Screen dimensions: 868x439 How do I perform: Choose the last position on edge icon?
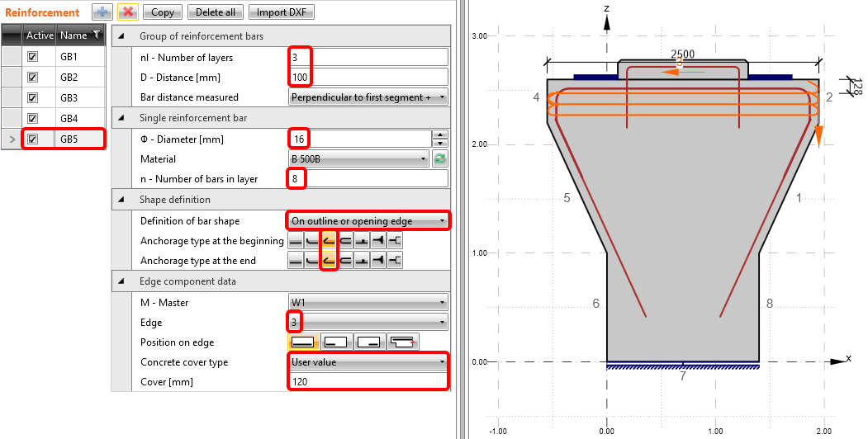click(405, 342)
